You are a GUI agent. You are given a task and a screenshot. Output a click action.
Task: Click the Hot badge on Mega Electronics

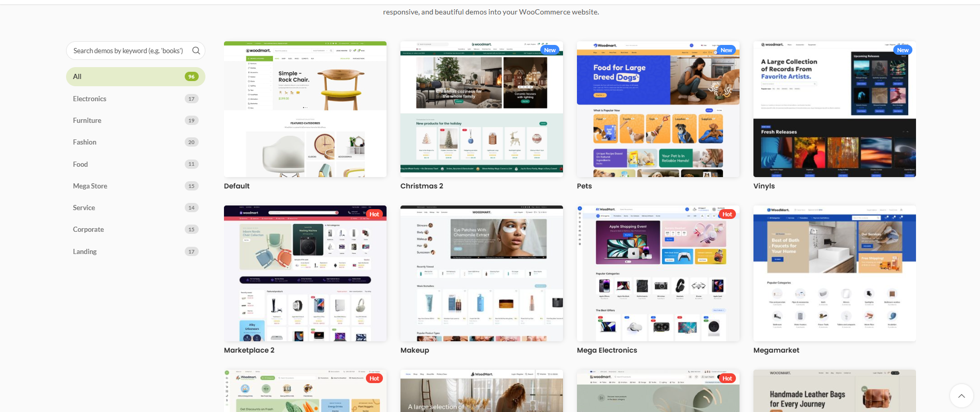tap(727, 214)
